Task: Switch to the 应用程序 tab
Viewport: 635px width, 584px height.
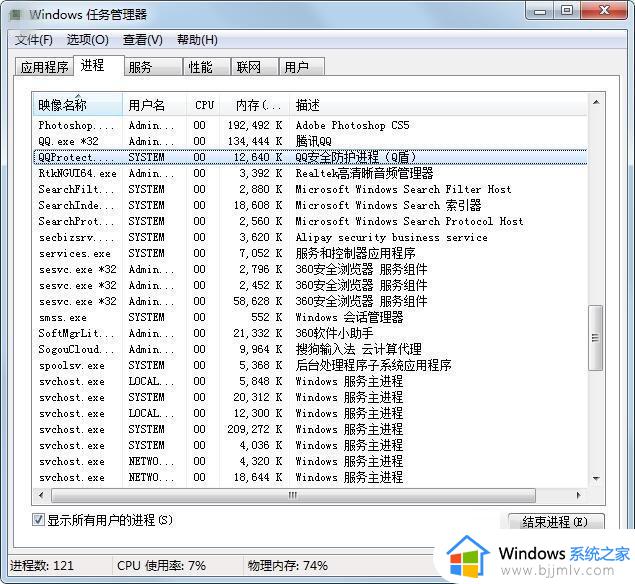Action: pyautogui.click(x=44, y=67)
